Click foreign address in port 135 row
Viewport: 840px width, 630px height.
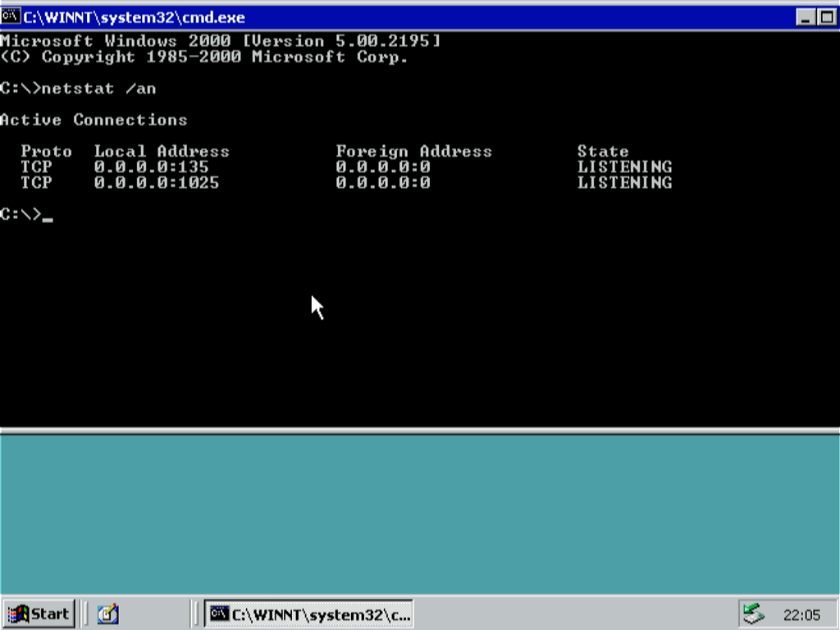[x=383, y=167]
